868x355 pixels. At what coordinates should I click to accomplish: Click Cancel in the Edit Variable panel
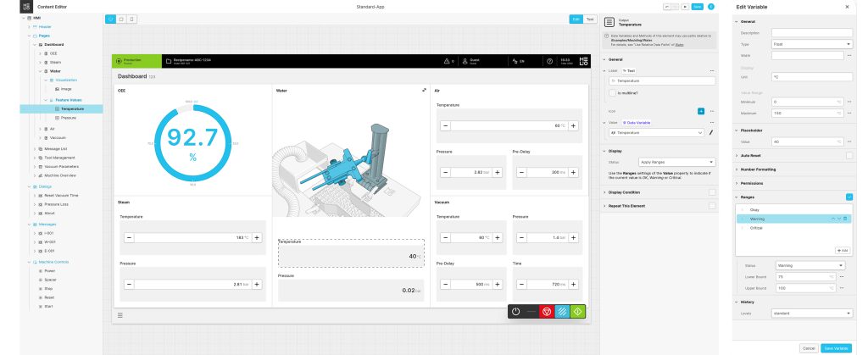click(808, 347)
